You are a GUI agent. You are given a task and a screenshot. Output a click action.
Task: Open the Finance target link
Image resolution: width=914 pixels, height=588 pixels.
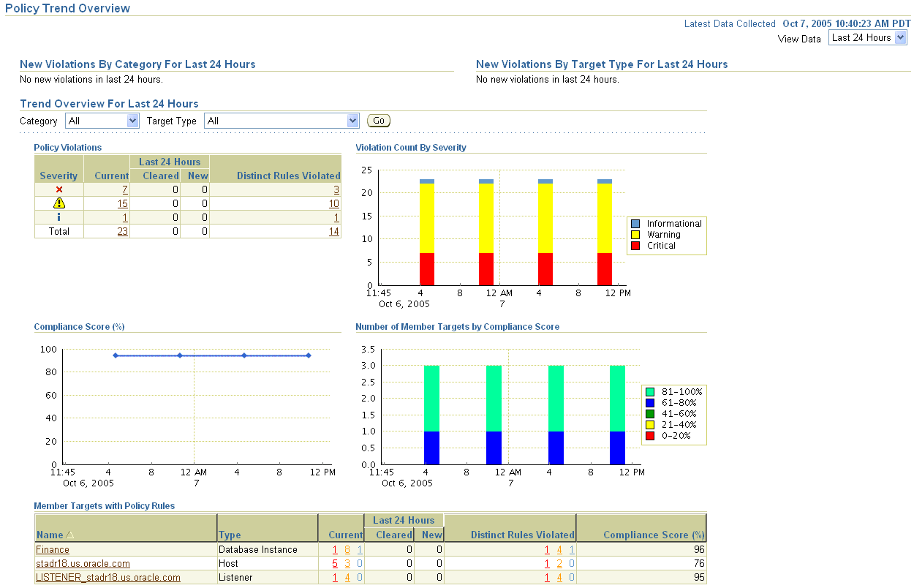click(x=52, y=549)
